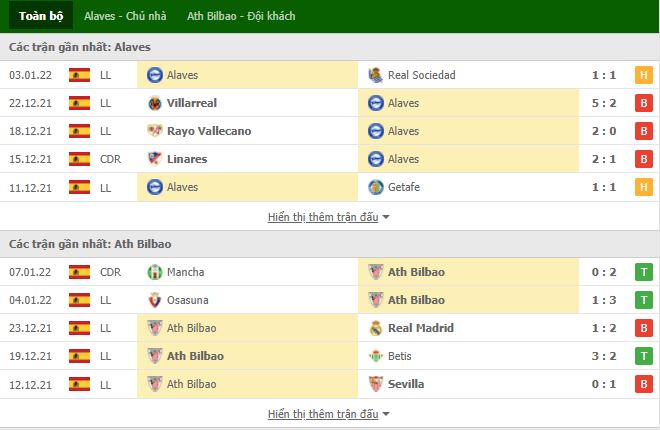This screenshot has height=430, width=660.
Task: Select the Toàn bộ tab
Action: point(41,16)
